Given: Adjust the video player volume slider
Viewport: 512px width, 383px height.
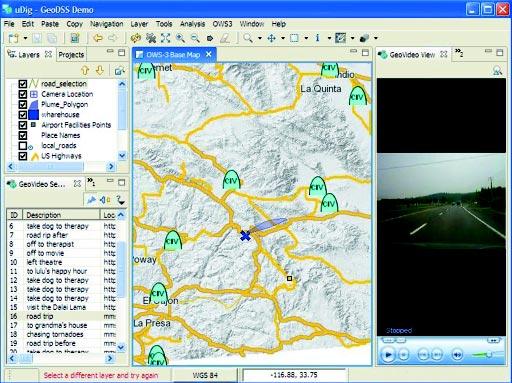Looking at the screenshot, I should (483, 355).
